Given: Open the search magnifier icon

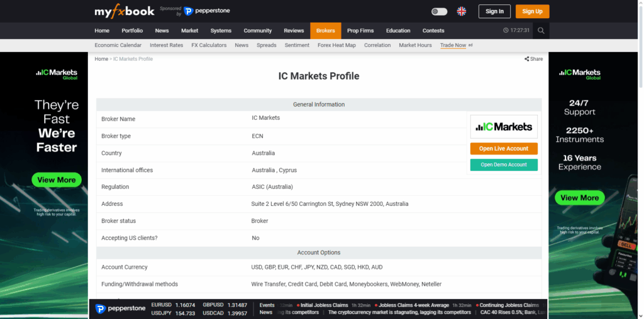Looking at the screenshot, I should point(541,31).
